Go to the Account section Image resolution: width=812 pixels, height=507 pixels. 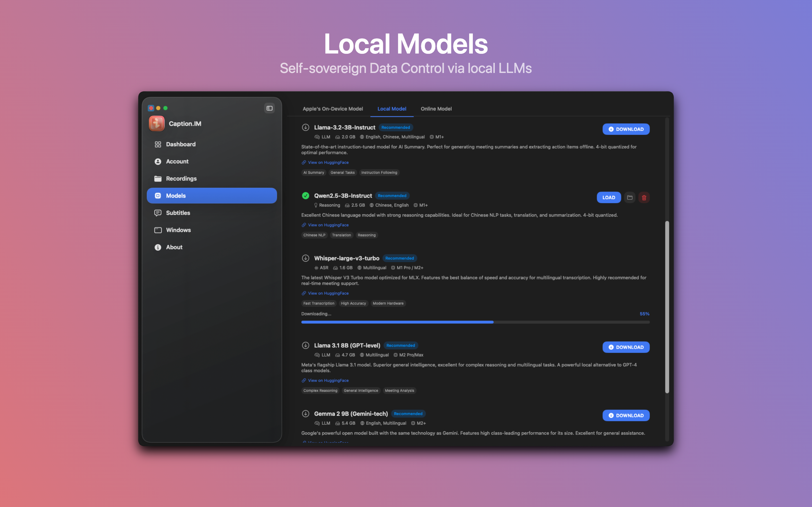point(177,161)
